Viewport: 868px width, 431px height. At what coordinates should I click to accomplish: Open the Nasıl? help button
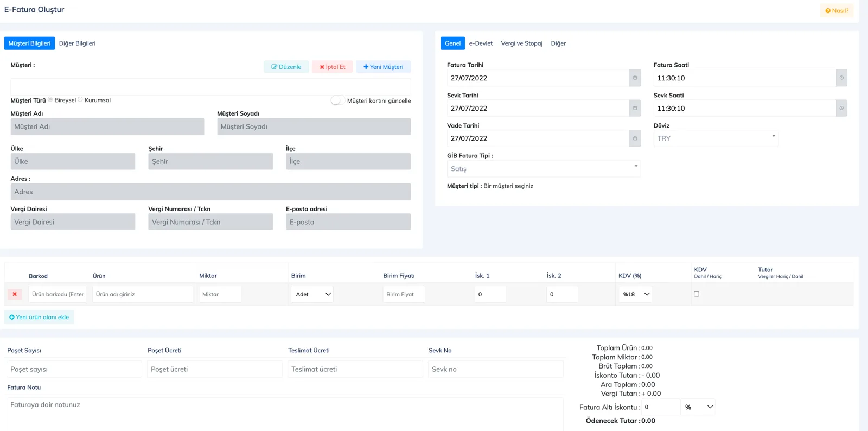(837, 11)
